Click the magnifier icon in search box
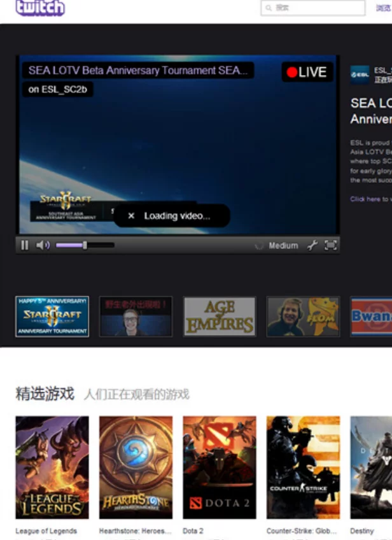Screen dimensions: 392x540 (269, 8)
